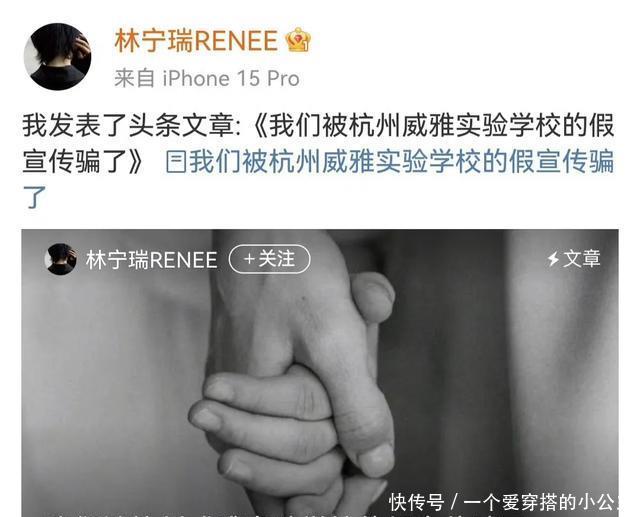Follow the author using the +关注 button
Viewport: 640px width, 517px height.
[x=269, y=259]
